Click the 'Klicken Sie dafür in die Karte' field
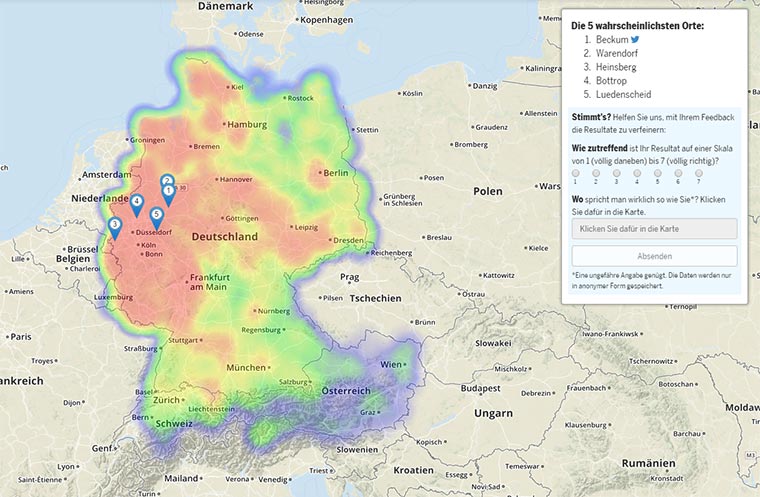 coord(654,229)
